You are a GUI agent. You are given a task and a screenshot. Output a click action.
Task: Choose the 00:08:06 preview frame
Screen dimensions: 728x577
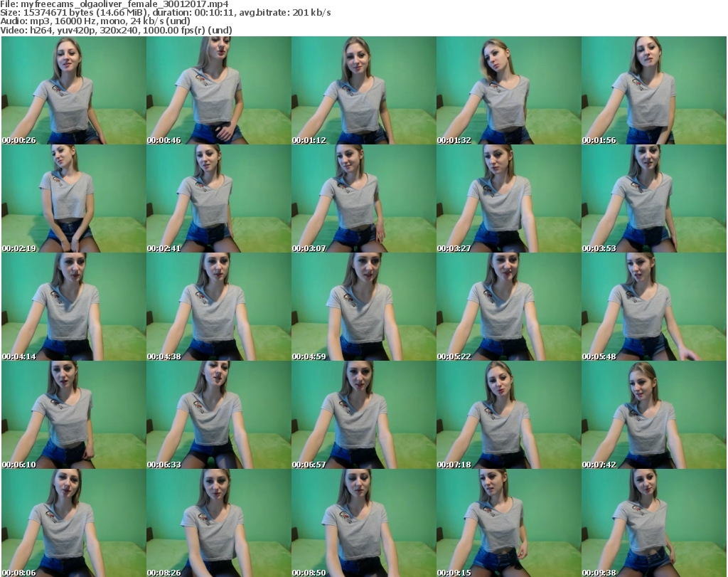tap(74, 523)
